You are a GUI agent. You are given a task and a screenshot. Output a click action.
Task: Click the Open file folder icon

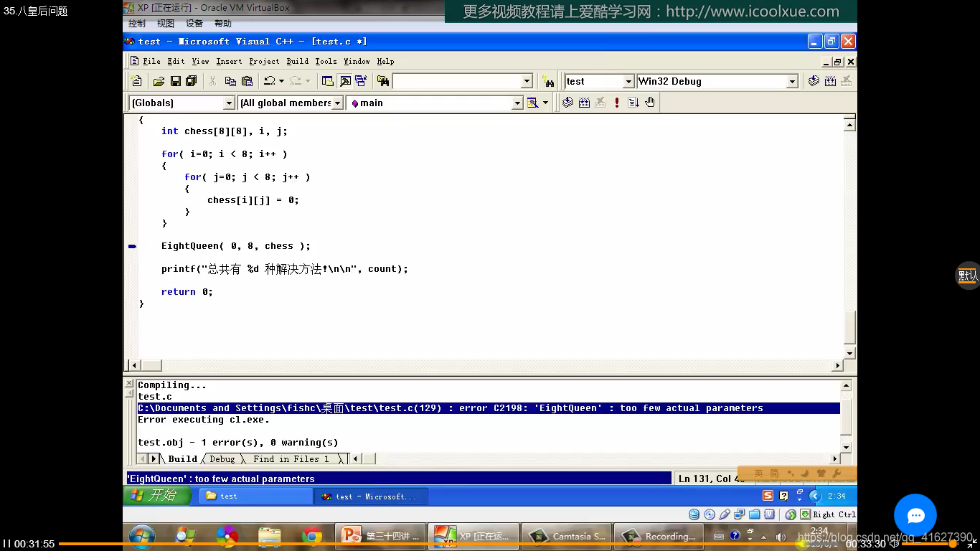point(159,81)
